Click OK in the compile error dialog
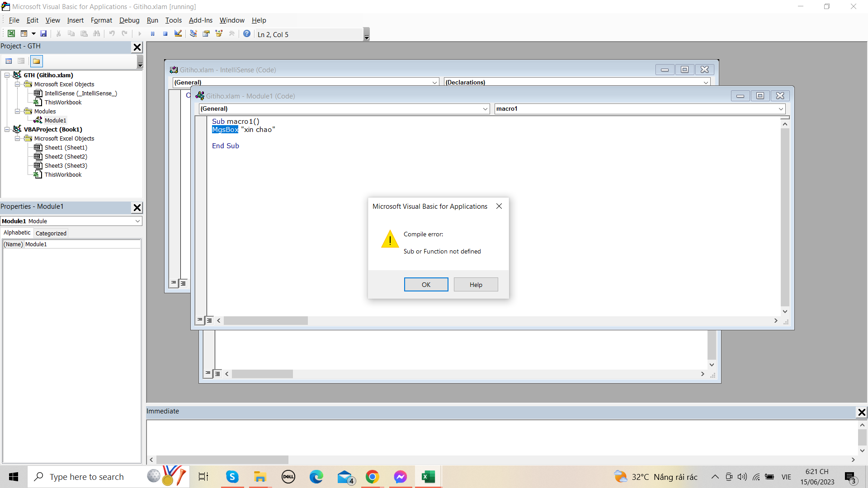This screenshot has height=488, width=868. tap(426, 285)
